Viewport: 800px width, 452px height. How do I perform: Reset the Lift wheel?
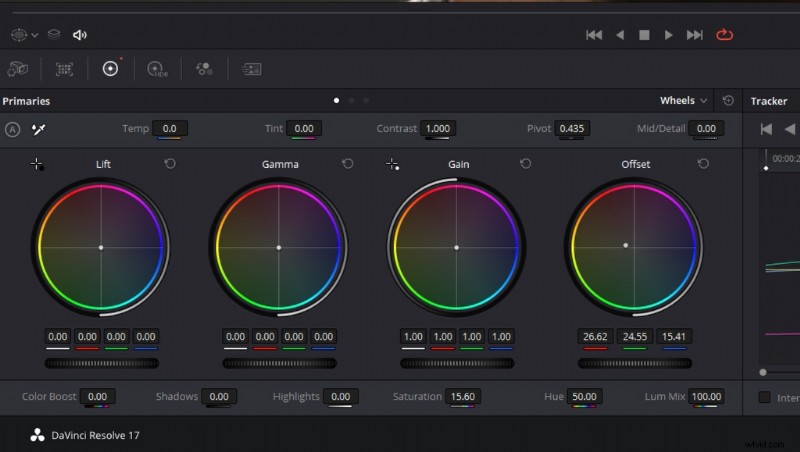click(170, 164)
